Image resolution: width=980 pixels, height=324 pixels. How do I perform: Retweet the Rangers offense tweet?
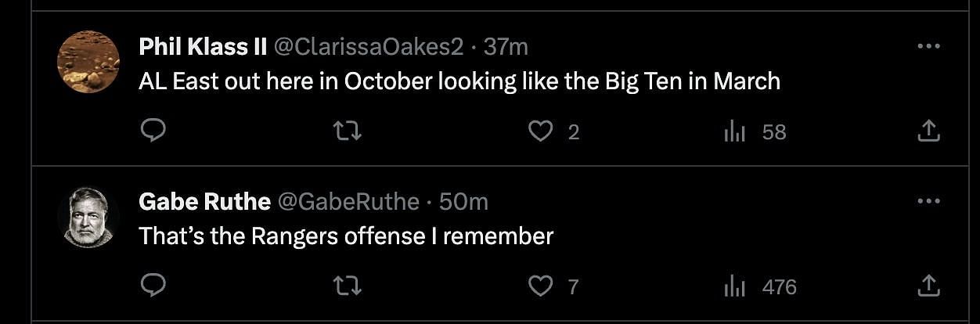[348, 286]
